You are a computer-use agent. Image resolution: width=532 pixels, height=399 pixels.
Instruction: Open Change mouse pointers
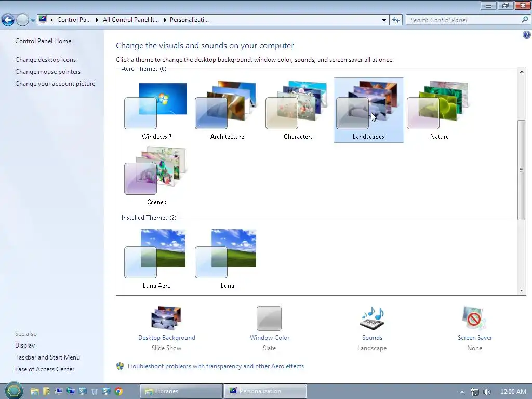pyautogui.click(x=48, y=72)
